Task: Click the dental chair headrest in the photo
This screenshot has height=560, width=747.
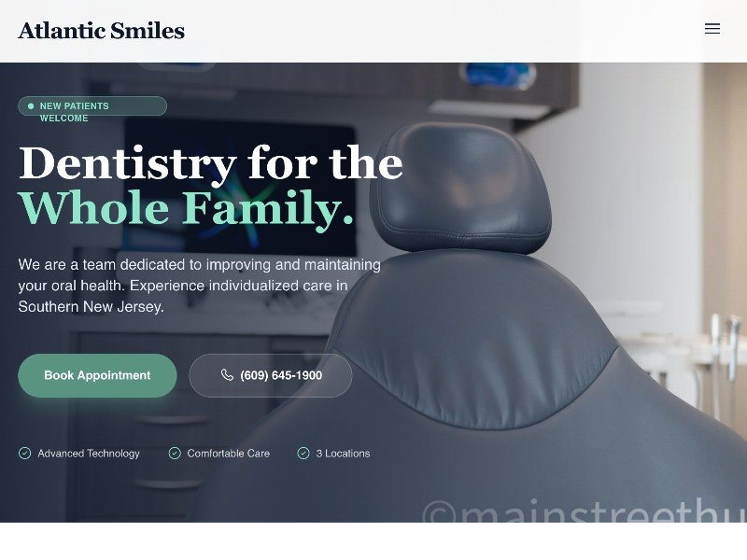Action: (460, 189)
